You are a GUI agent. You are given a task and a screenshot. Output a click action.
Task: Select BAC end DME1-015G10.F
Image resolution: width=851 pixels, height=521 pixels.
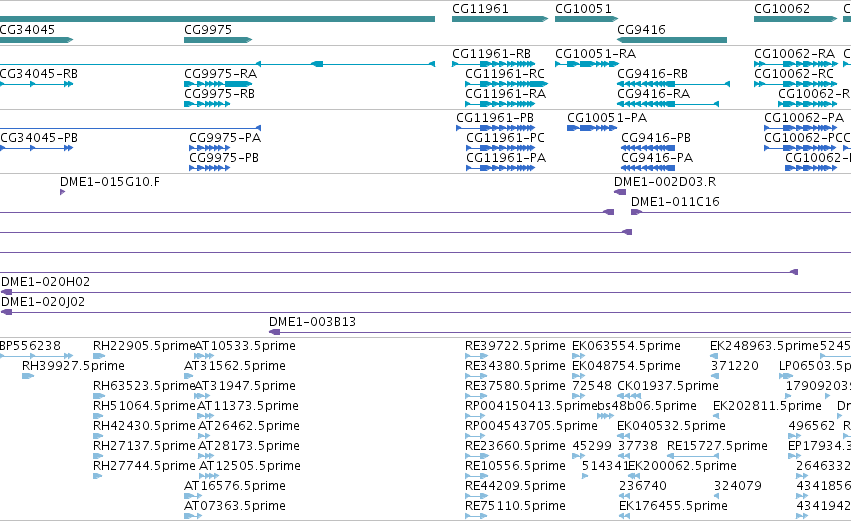110,182
